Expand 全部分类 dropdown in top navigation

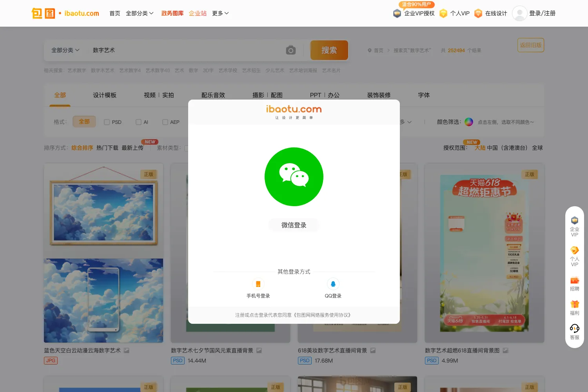[140, 13]
